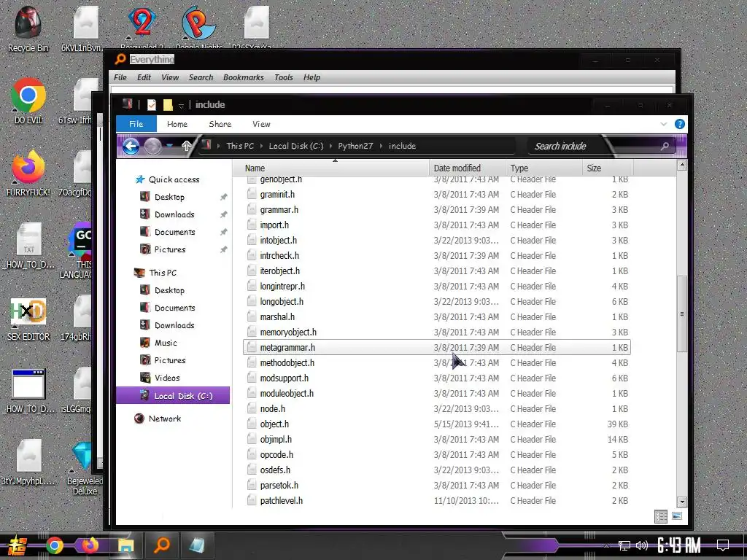Select Videos under This PC

coord(167,378)
